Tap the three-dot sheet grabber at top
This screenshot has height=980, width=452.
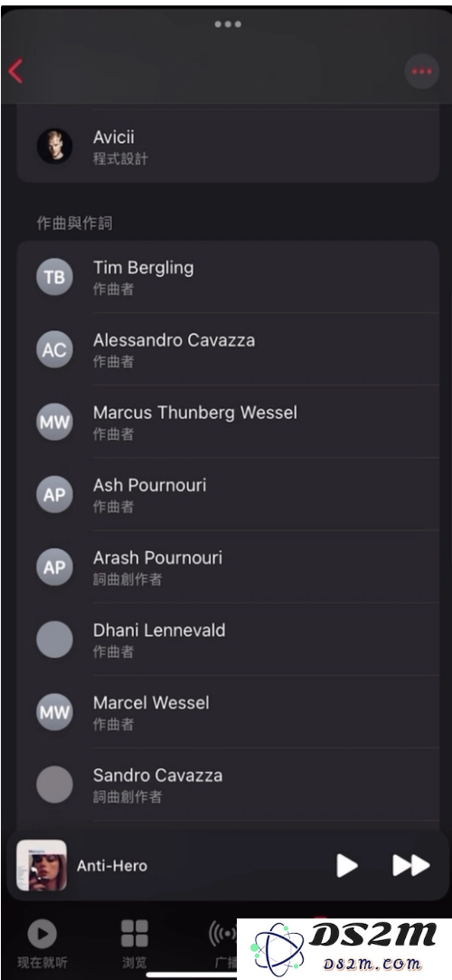(x=228, y=24)
